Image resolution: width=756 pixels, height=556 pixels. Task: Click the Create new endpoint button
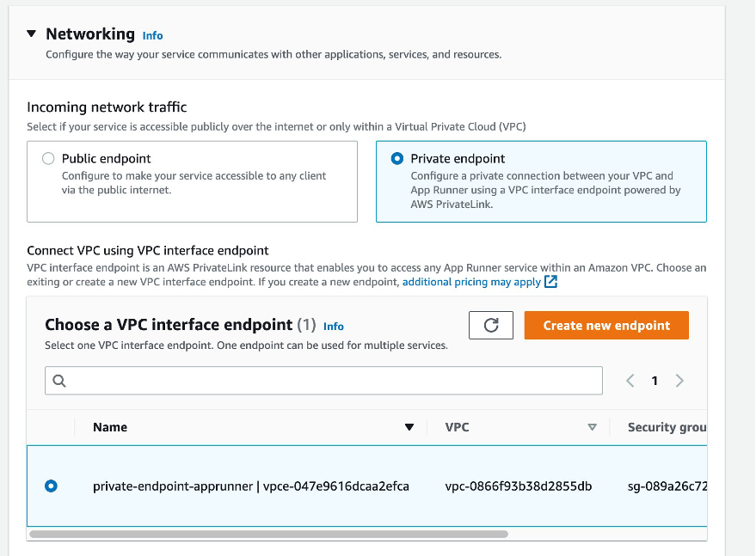606,325
